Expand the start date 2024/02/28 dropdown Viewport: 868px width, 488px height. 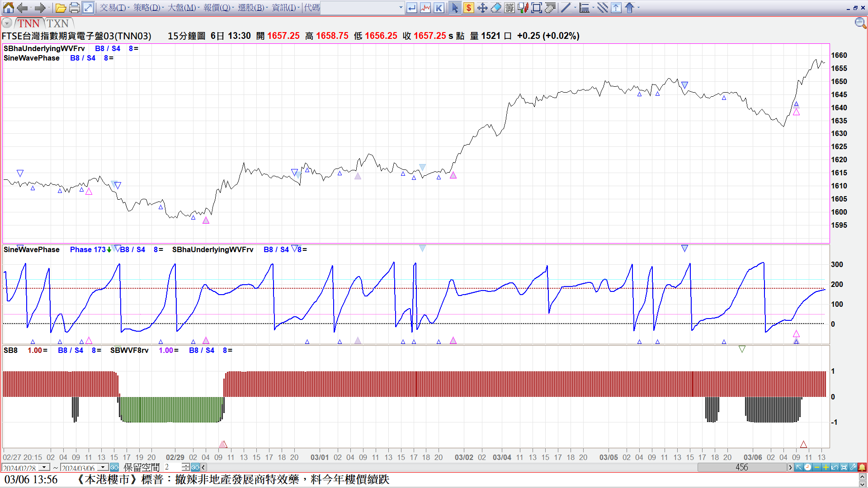click(44, 467)
